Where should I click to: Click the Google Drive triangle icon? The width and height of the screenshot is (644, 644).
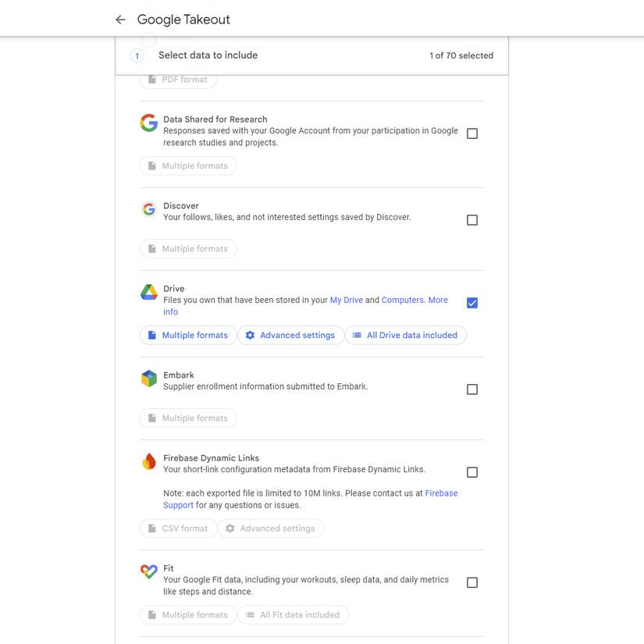[149, 291]
